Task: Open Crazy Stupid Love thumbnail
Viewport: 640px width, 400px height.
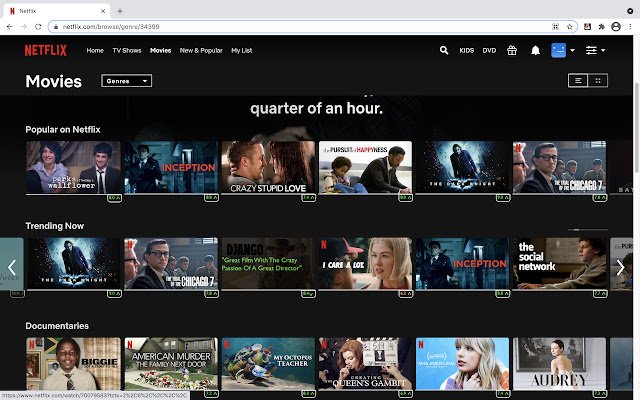Action: (x=268, y=167)
